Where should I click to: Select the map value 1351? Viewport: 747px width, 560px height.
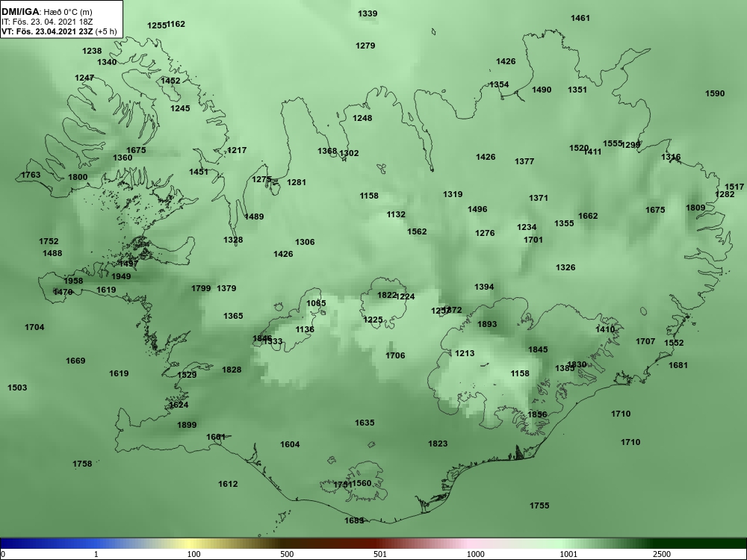point(577,90)
